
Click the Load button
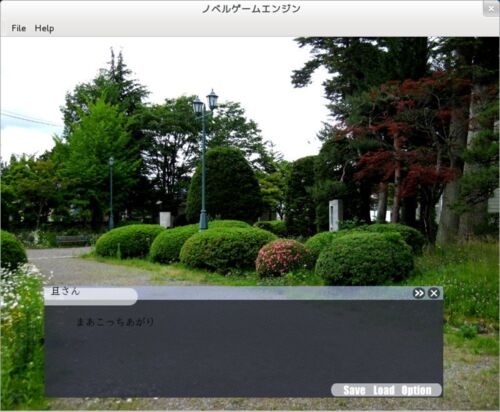pos(384,390)
